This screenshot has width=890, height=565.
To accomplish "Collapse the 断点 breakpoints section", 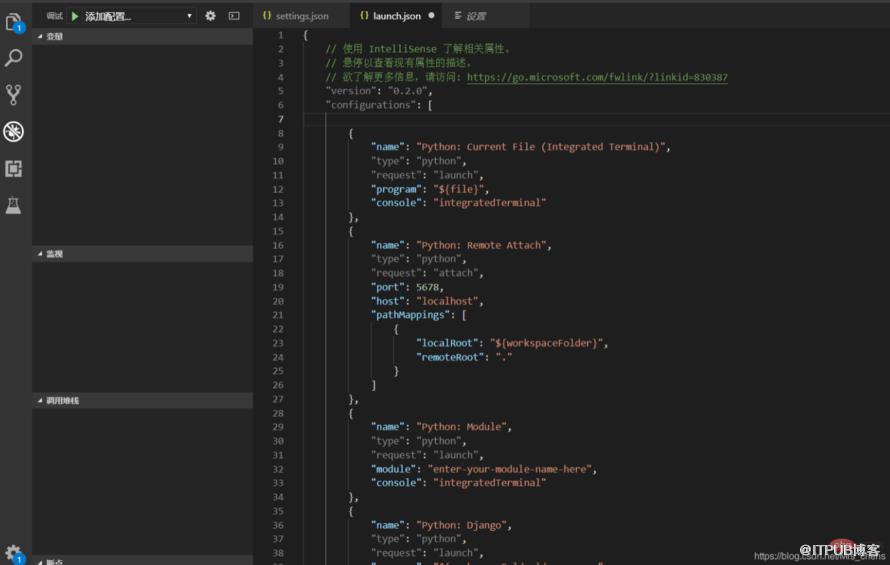I will (142, 561).
